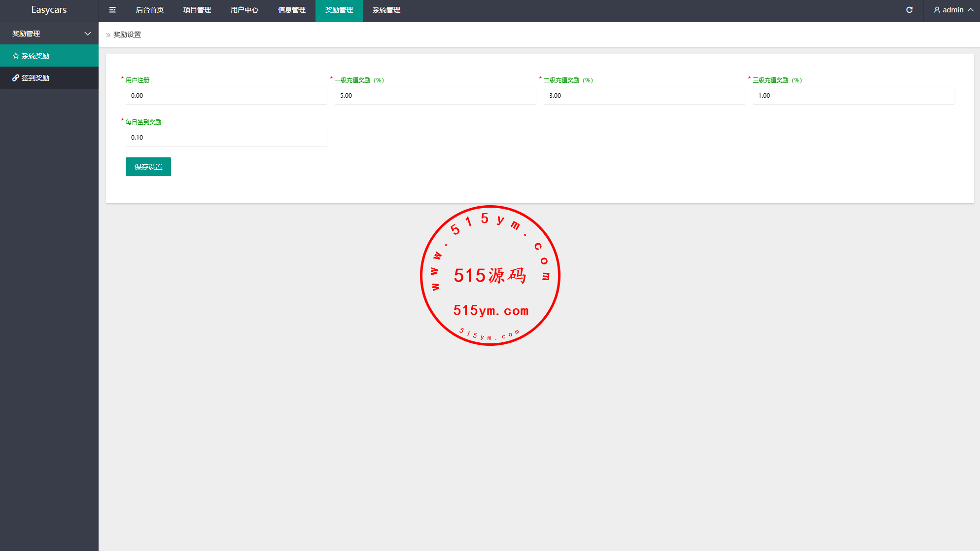Open the 后台首页 menu
Screen dimensions: 980x551
[150, 10]
